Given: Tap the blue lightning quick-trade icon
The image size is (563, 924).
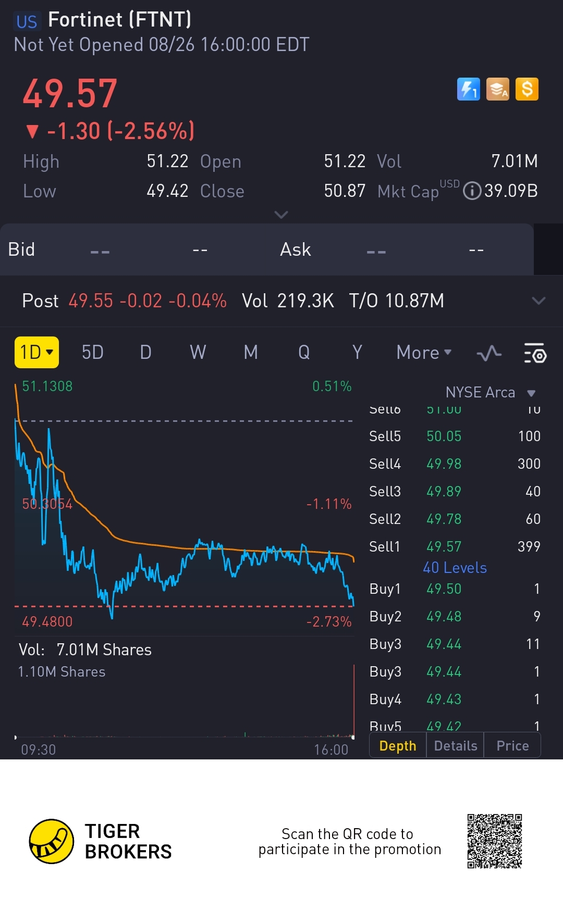Looking at the screenshot, I should [x=468, y=89].
